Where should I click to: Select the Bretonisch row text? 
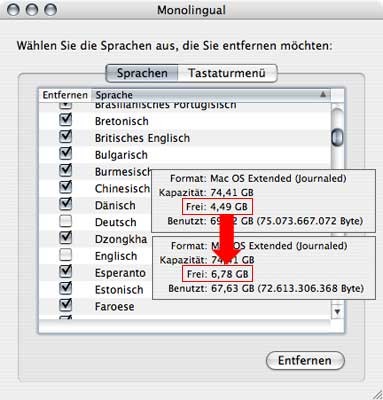(x=122, y=121)
